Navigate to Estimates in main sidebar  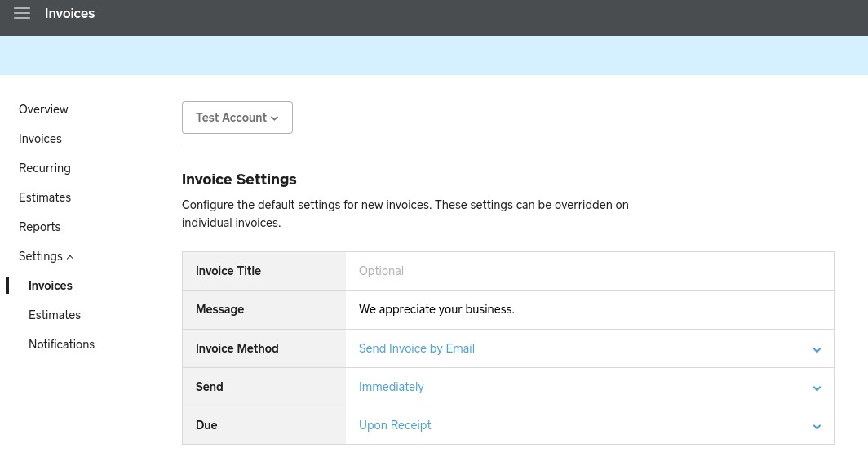pos(45,197)
